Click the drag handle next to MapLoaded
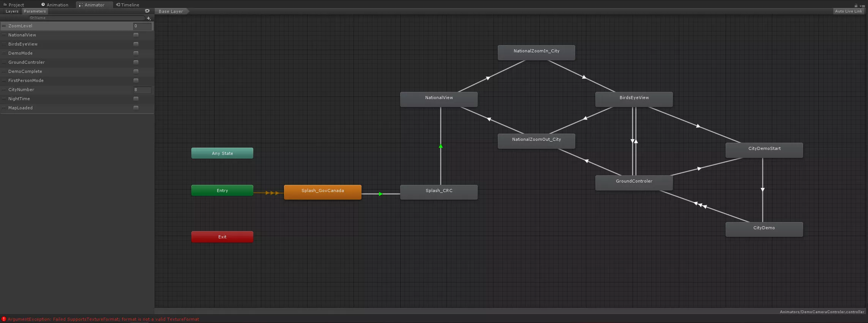Screen dimensions: 868x323 point(4,108)
